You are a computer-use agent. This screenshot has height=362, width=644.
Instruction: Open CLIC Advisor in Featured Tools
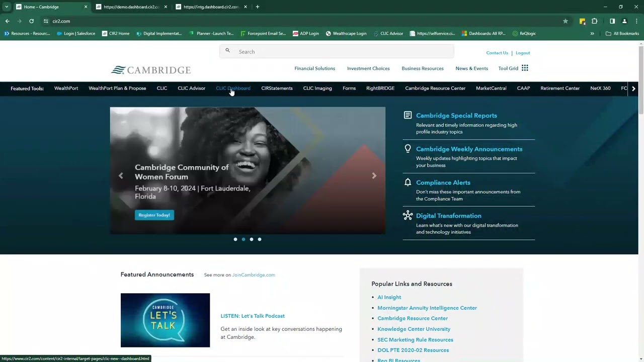pos(191,88)
